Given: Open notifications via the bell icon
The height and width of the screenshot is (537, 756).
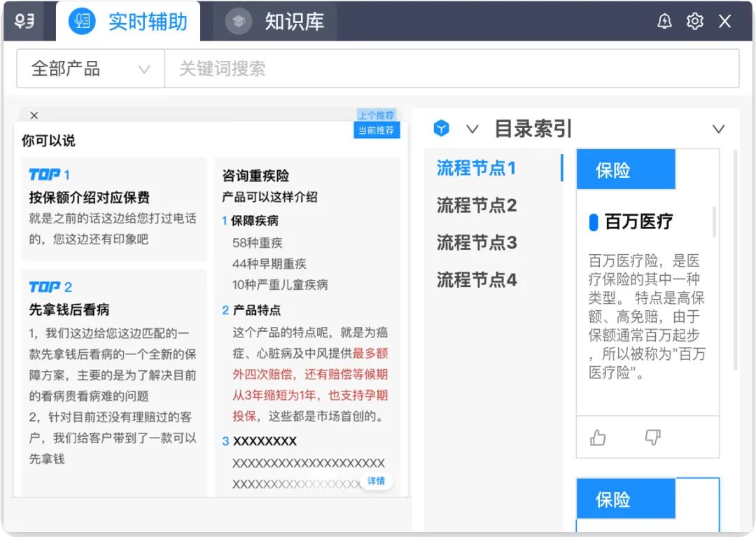Looking at the screenshot, I should [x=664, y=21].
